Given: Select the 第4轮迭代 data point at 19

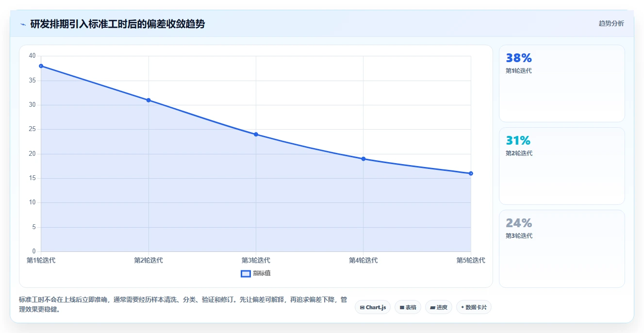Looking at the screenshot, I should tap(363, 159).
